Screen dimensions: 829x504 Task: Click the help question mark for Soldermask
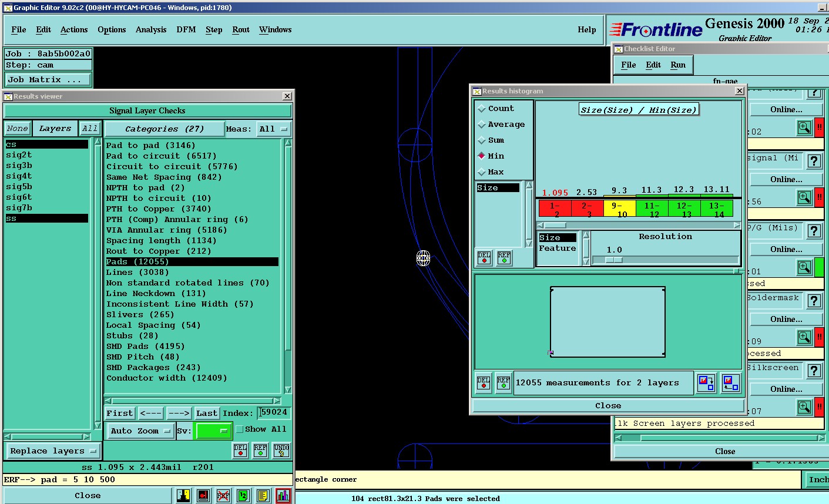click(x=814, y=301)
